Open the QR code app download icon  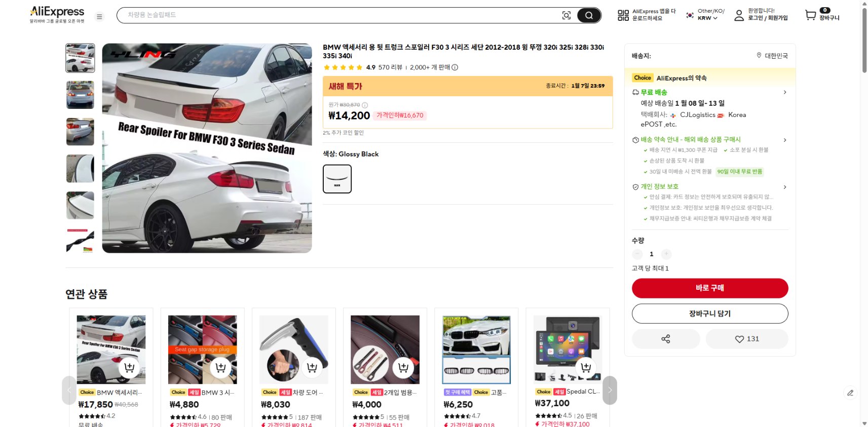623,15
